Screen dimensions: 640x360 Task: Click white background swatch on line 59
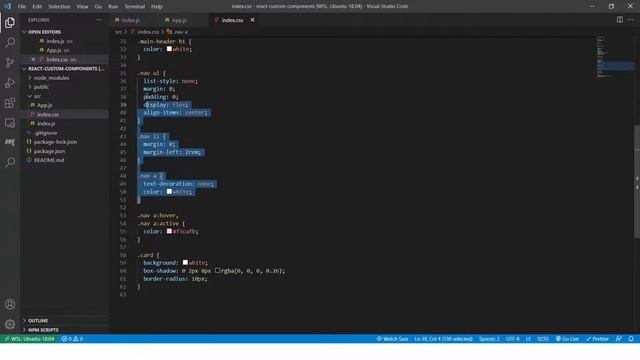tap(185, 262)
